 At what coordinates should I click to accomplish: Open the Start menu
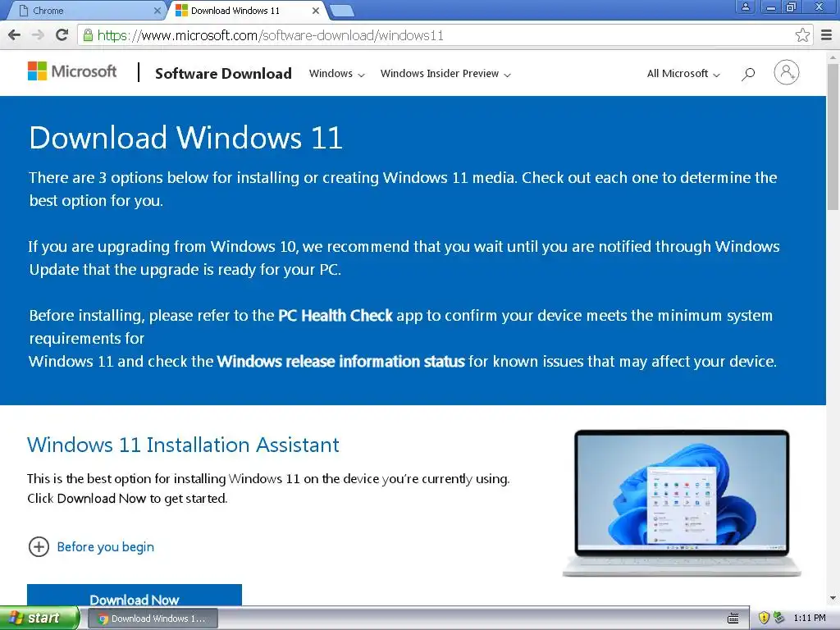[x=39, y=619]
